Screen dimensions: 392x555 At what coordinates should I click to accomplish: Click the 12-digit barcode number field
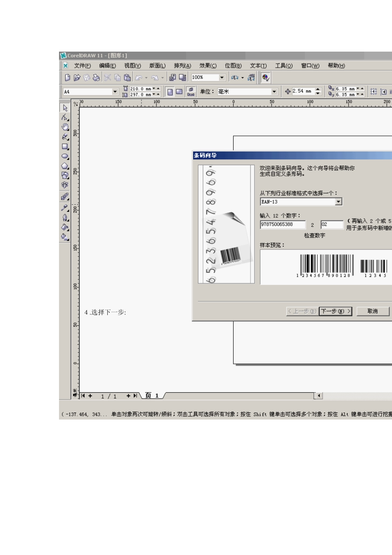click(x=283, y=224)
